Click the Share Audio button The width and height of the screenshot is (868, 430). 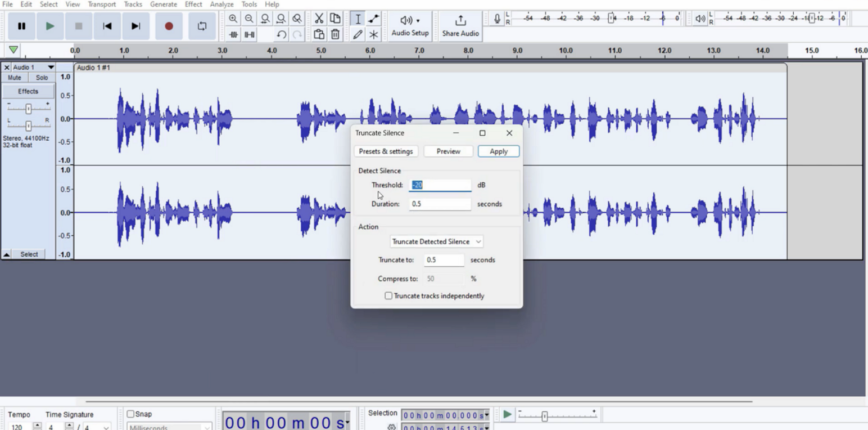(460, 26)
